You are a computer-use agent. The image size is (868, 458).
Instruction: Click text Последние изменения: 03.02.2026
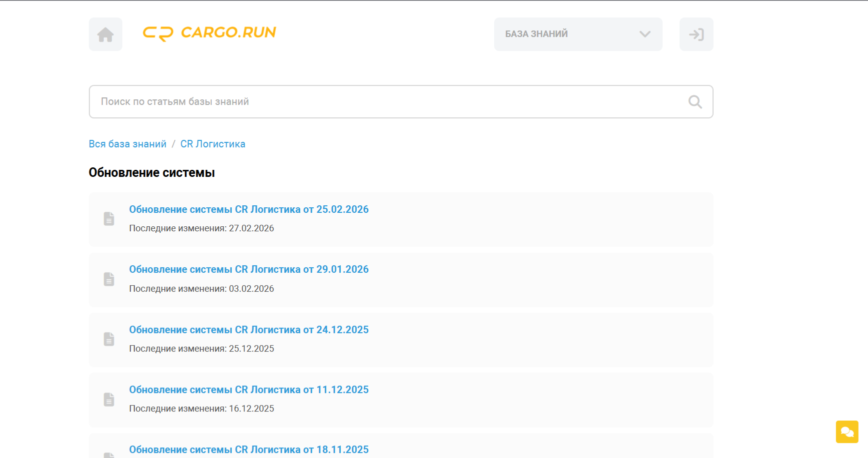(x=202, y=289)
